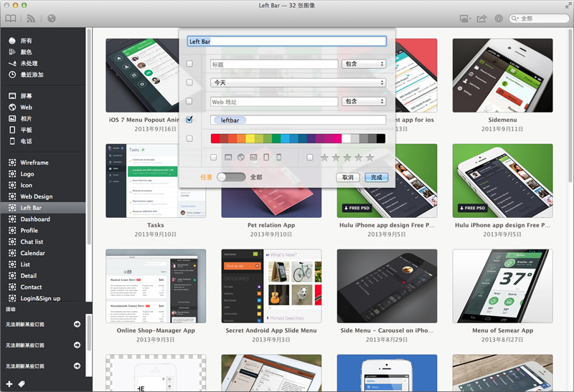Open the info toolbar icon
The height and width of the screenshot is (392, 574).
[499, 19]
